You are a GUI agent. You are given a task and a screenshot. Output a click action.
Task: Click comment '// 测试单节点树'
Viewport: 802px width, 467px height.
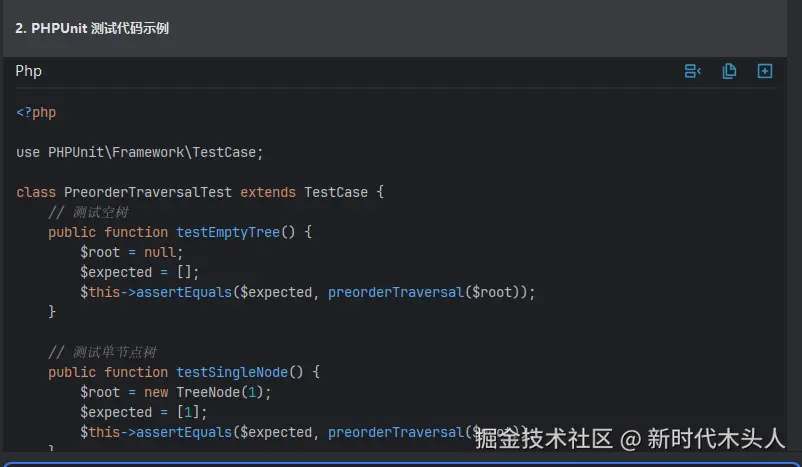(x=102, y=352)
